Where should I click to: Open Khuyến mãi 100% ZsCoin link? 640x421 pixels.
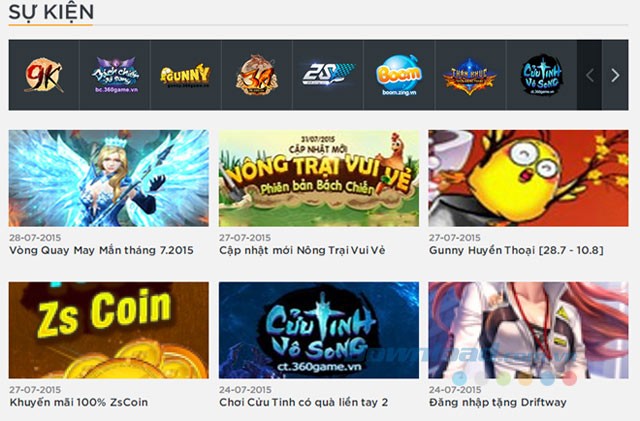pos(78,402)
